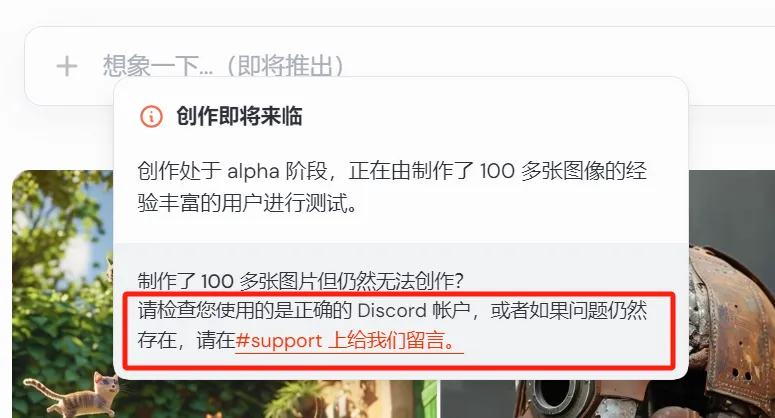This screenshot has width=775, height=418.
Task: Click the plus icon in the prompt bar
Action: tap(67, 66)
